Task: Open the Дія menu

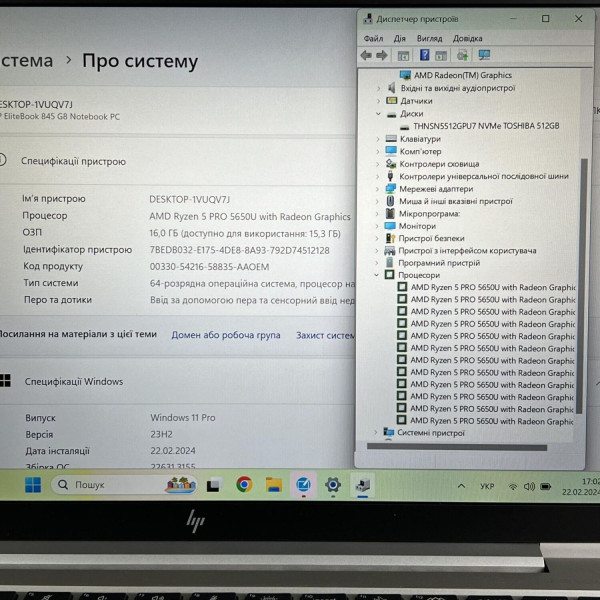Action: (x=399, y=38)
